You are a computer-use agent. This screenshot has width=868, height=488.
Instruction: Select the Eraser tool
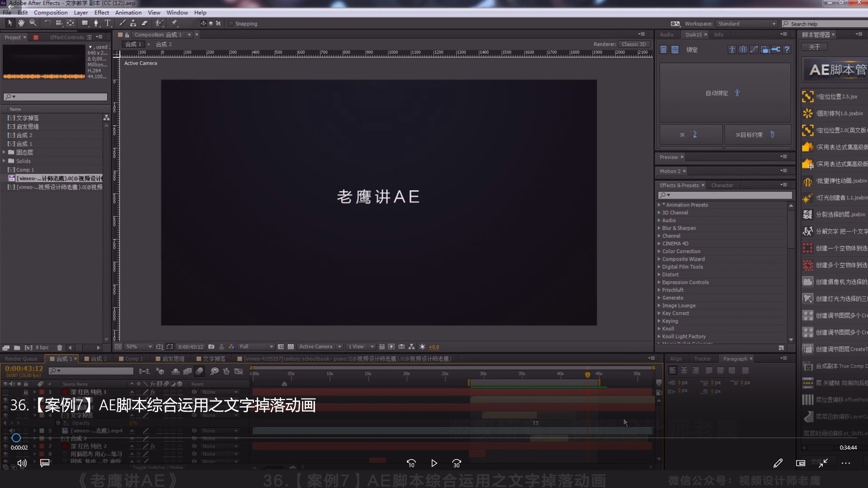tap(145, 23)
